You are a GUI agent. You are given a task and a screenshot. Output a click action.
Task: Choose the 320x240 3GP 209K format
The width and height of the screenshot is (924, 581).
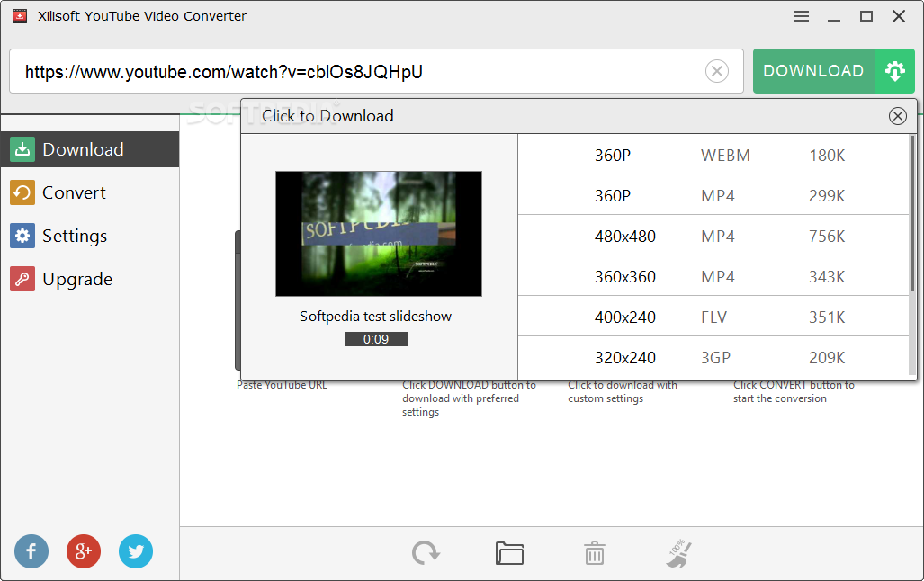click(x=713, y=358)
